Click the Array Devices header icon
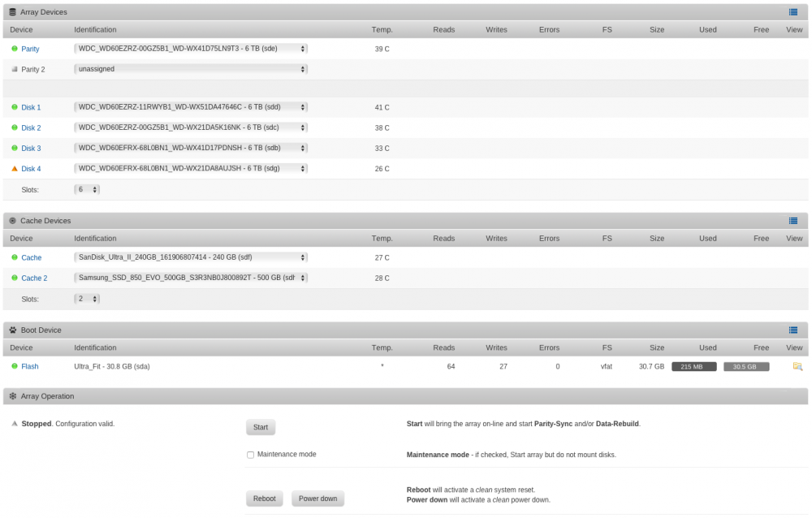812x518 pixels. 12,12
